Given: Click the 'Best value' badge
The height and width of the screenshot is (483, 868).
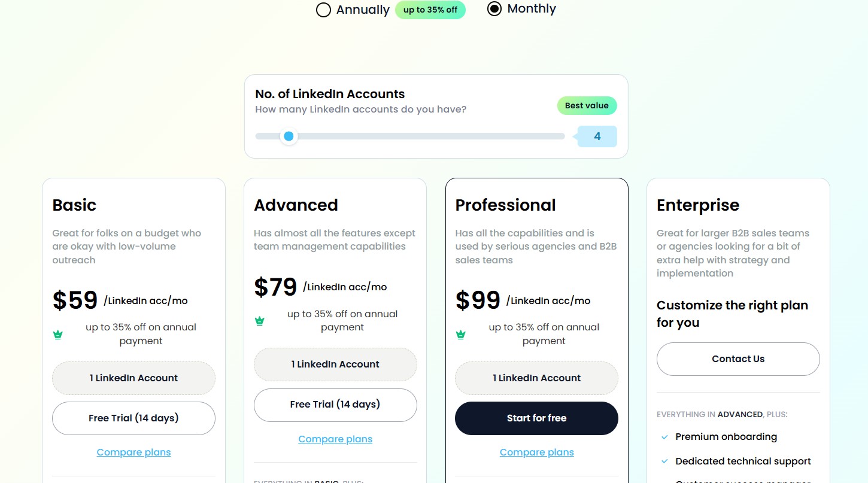Looking at the screenshot, I should point(587,105).
